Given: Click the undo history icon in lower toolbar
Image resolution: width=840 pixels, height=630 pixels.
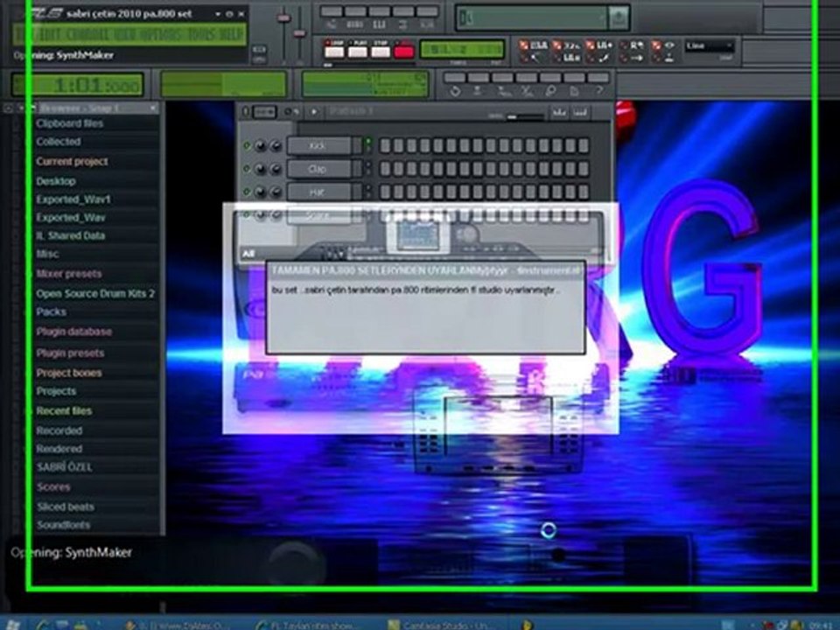Looking at the screenshot, I should (x=454, y=91).
